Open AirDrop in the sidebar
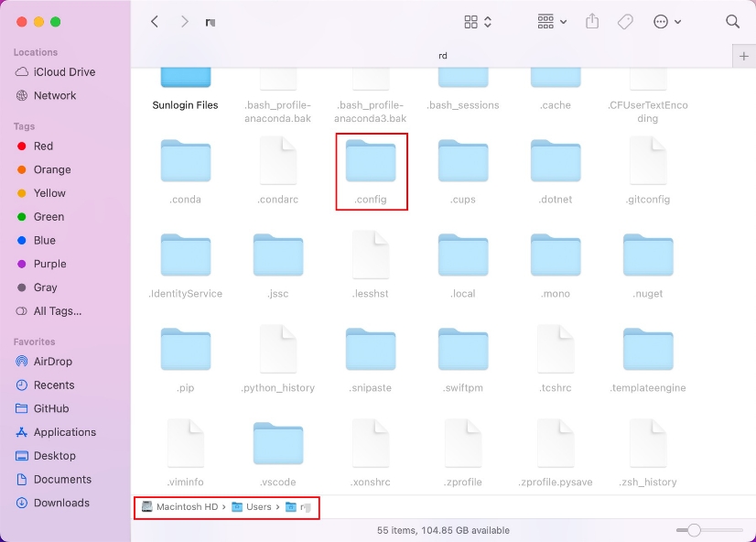 pos(52,362)
